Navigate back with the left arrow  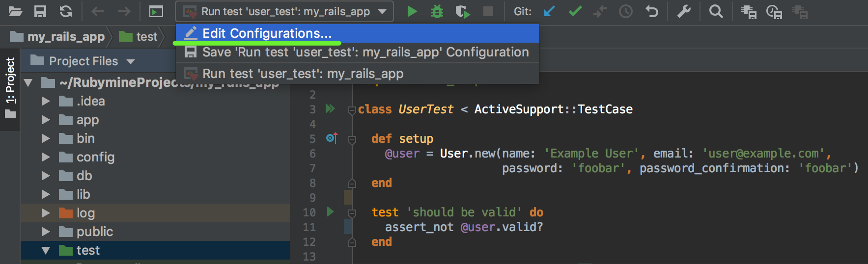coord(98,11)
